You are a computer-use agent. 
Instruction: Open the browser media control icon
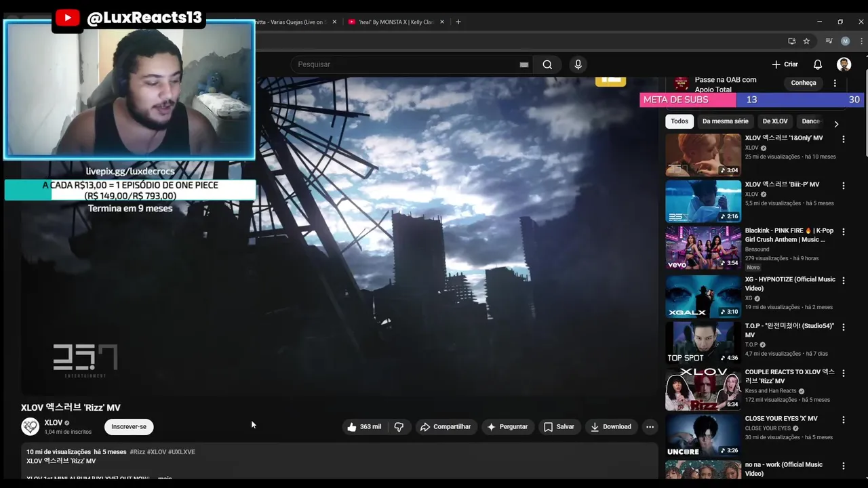[829, 41]
